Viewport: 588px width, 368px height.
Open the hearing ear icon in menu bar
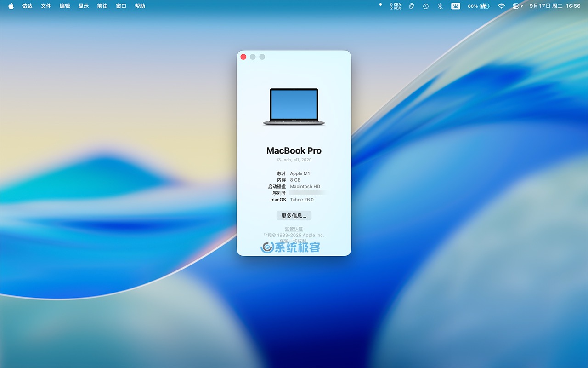coord(412,6)
